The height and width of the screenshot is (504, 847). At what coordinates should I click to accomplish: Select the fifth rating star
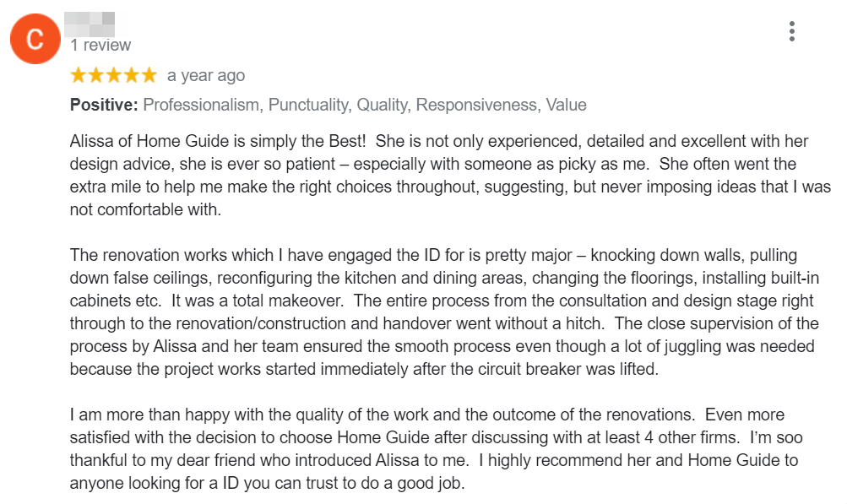pyautogui.click(x=149, y=75)
